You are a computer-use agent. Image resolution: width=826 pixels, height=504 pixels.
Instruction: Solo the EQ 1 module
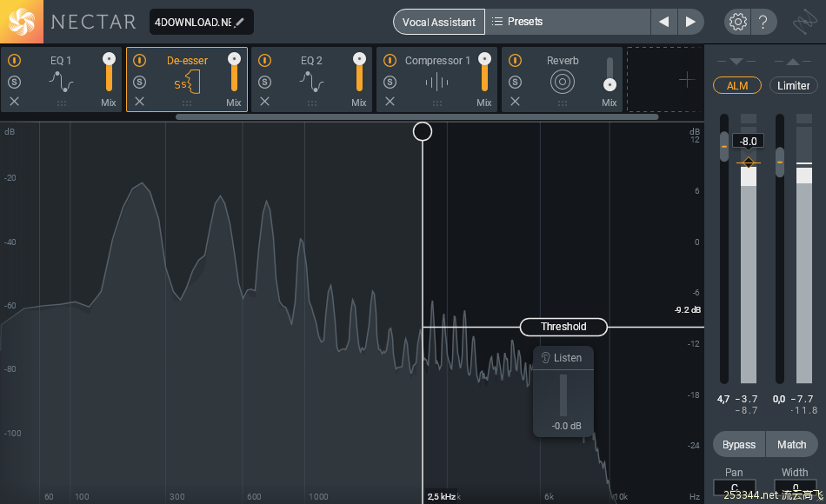[14, 83]
